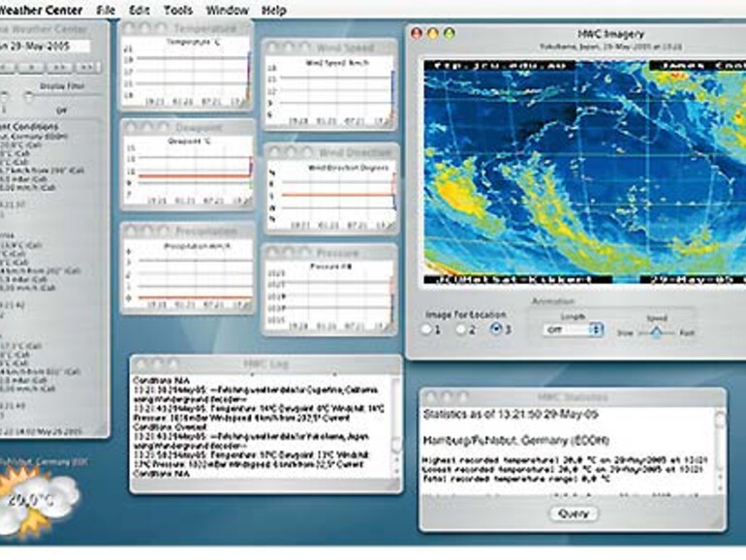
Task: Open the Tools menu
Action: coord(178,10)
